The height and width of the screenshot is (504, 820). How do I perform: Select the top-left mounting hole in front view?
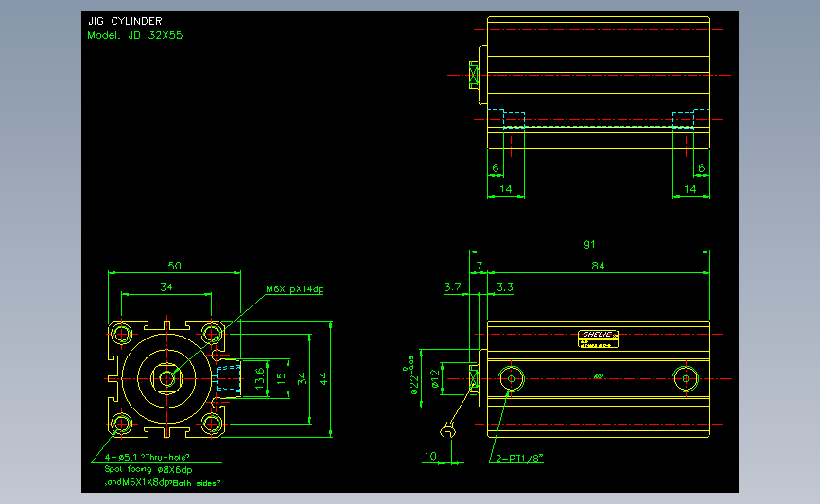121,334
